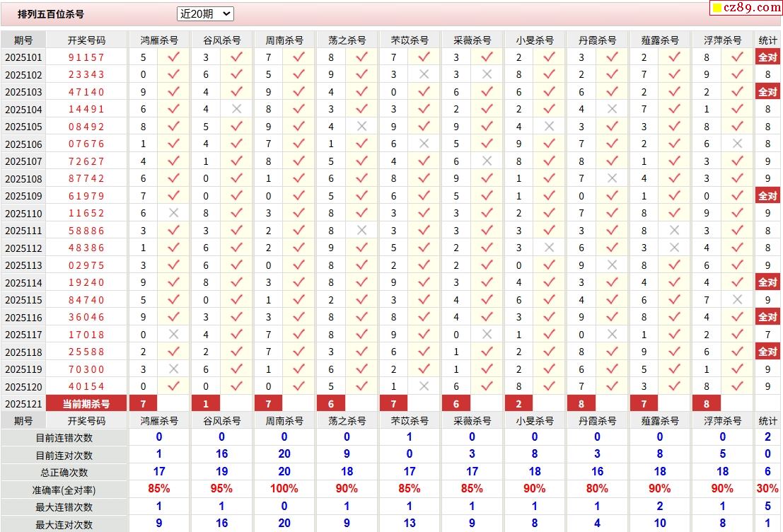Click the X mark for 鸿雁杀号 in row 2025117
The width and height of the screenshot is (783, 532).
click(174, 334)
